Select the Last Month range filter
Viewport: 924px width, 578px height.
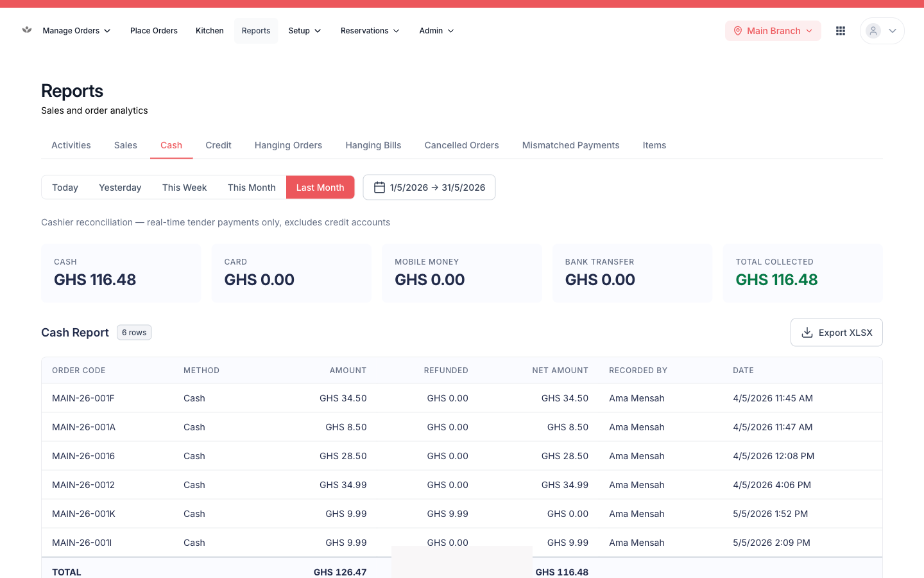(320, 188)
